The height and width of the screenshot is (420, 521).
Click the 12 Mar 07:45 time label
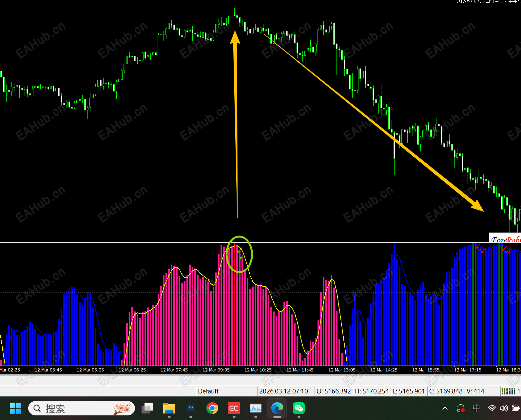point(174,370)
